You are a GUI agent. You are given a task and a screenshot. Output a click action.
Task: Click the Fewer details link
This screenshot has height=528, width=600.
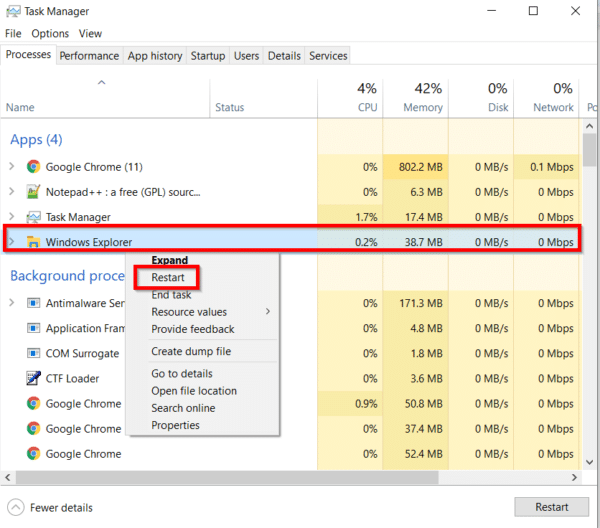point(61,508)
